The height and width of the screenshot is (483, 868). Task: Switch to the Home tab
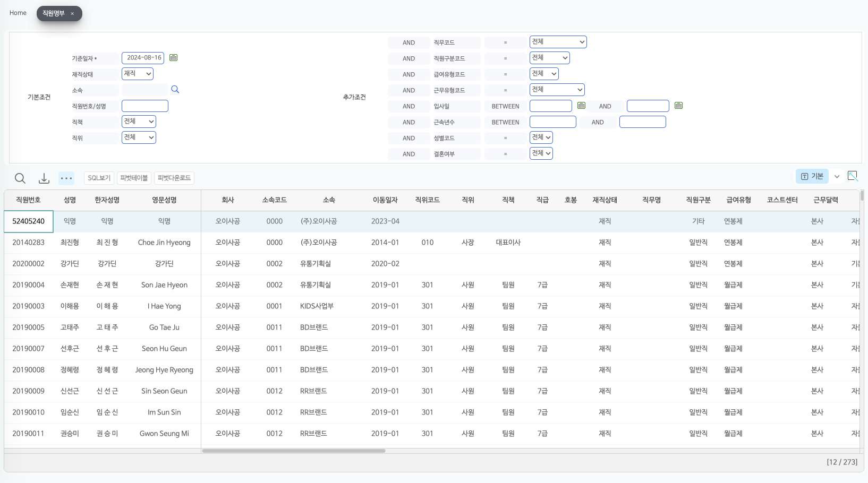click(18, 13)
